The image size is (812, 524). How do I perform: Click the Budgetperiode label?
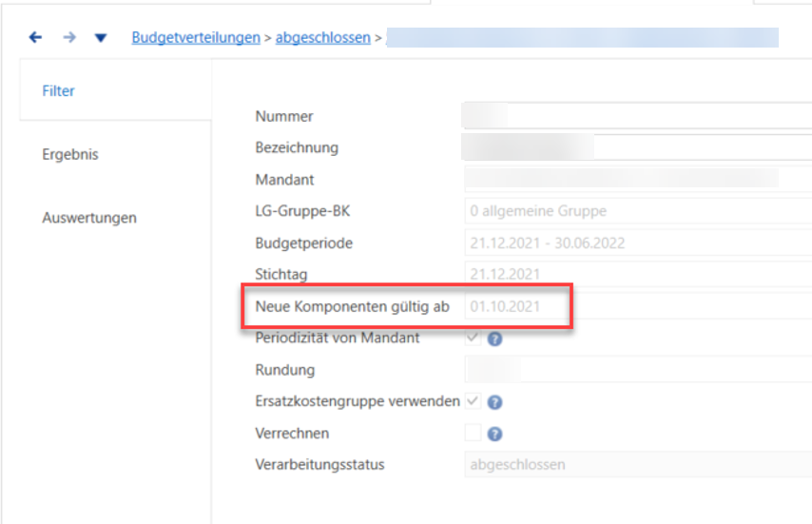click(x=304, y=243)
